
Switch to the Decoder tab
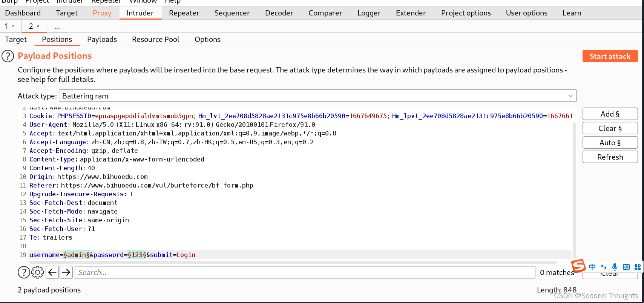(x=279, y=13)
